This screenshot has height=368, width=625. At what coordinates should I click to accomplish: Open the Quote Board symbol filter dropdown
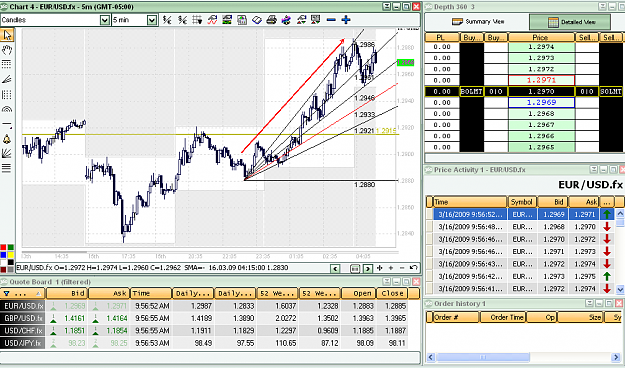[7, 293]
